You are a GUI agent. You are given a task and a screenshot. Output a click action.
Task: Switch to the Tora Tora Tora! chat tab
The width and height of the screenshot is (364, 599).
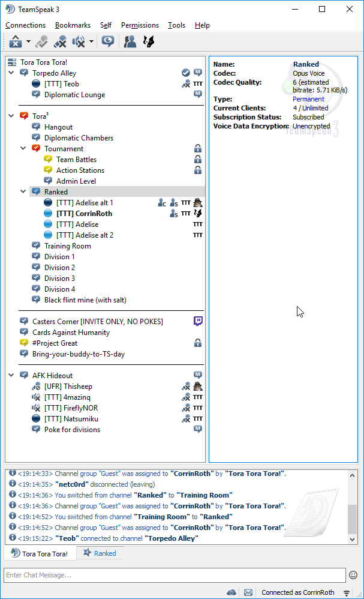pos(40,553)
